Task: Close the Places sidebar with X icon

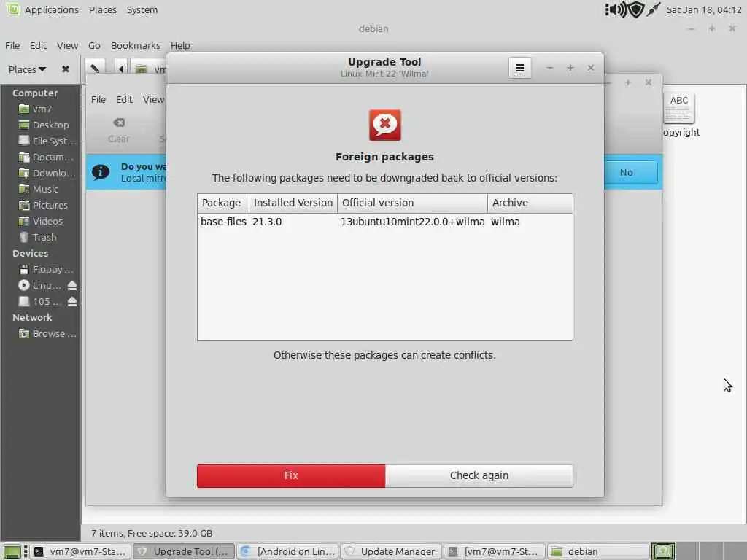Action: [66, 69]
